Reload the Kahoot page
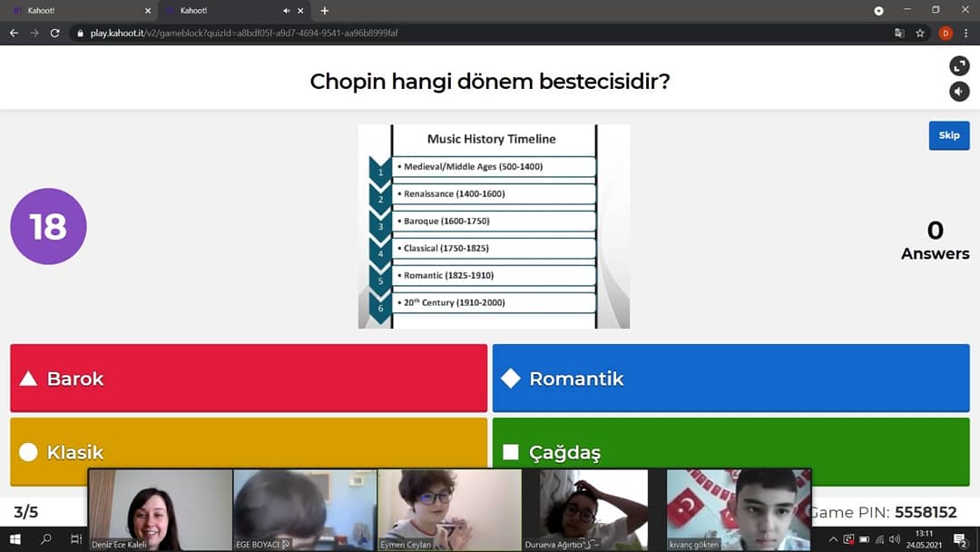This screenshot has height=552, width=980. click(x=55, y=33)
